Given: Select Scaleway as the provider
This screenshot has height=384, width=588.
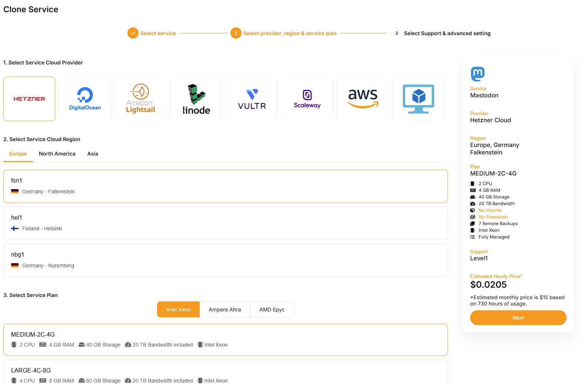Looking at the screenshot, I should point(307,99).
